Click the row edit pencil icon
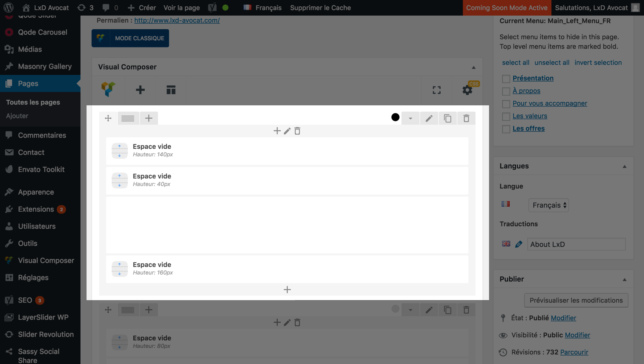Screen dimensions: 644x364 (x=429, y=118)
